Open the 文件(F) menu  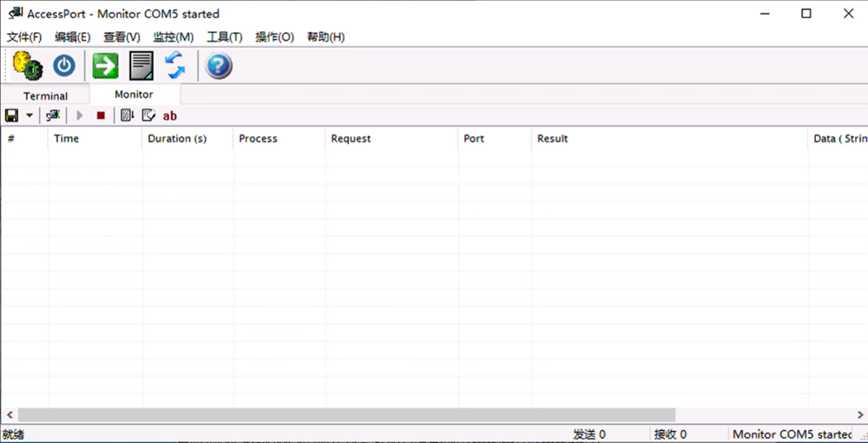pyautogui.click(x=24, y=37)
